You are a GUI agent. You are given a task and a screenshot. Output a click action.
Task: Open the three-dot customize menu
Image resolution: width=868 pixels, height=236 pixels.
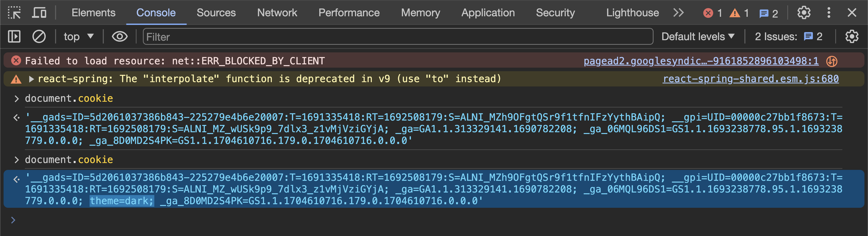click(829, 13)
